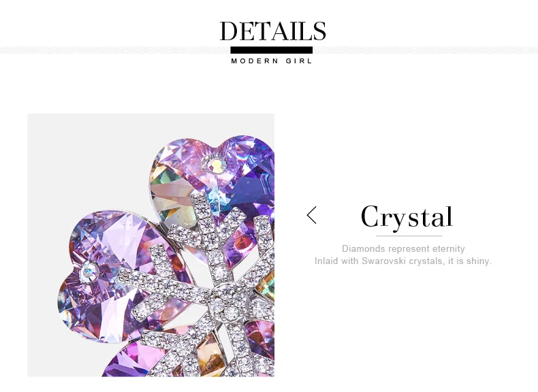Select the 'Diamonds represent eternity' line

pyautogui.click(x=403, y=248)
